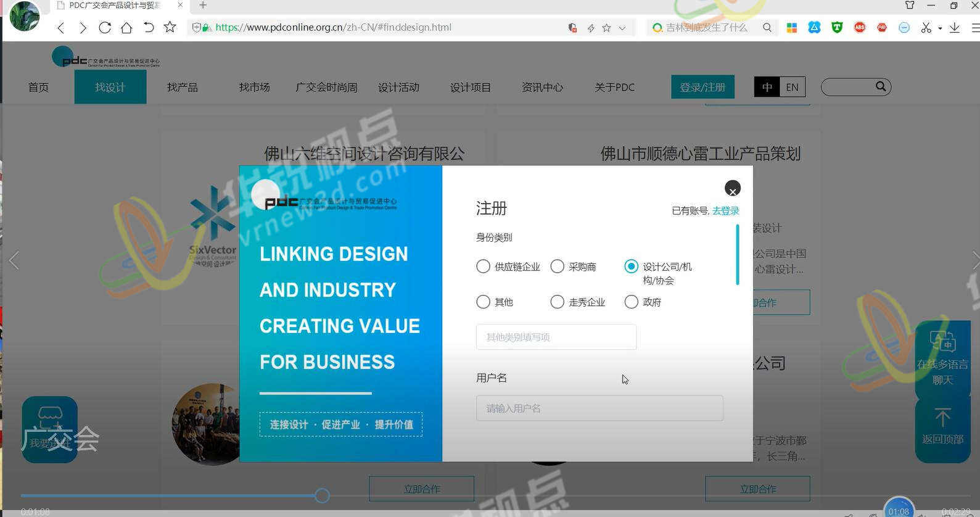Click the favorite star inside address bar
This screenshot has height=517, width=980.
(607, 28)
